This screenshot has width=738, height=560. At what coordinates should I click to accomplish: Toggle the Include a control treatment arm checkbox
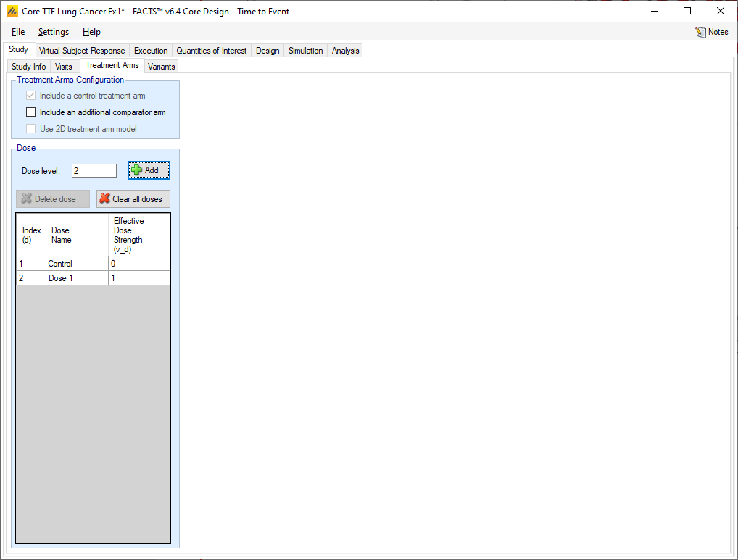pos(30,96)
